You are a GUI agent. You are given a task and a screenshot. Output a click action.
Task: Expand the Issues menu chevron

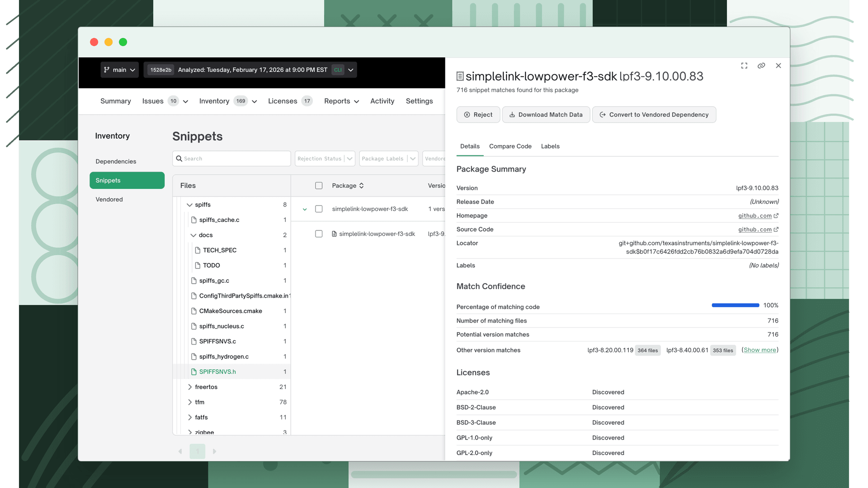[x=185, y=102]
